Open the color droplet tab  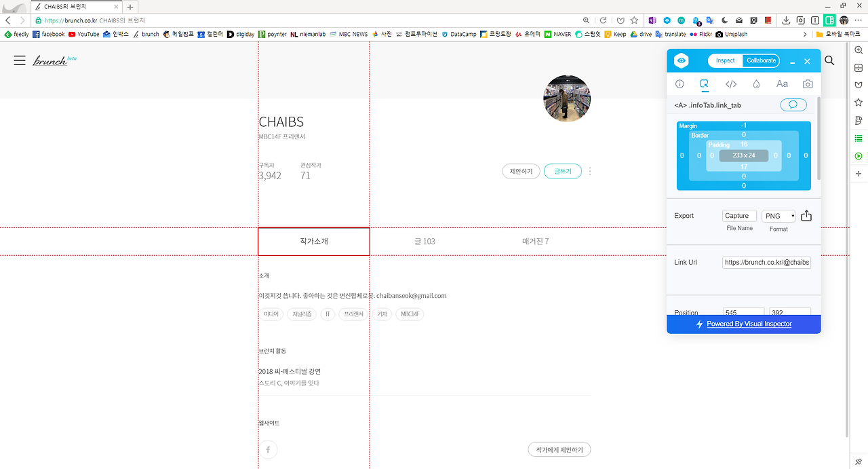[x=756, y=84]
